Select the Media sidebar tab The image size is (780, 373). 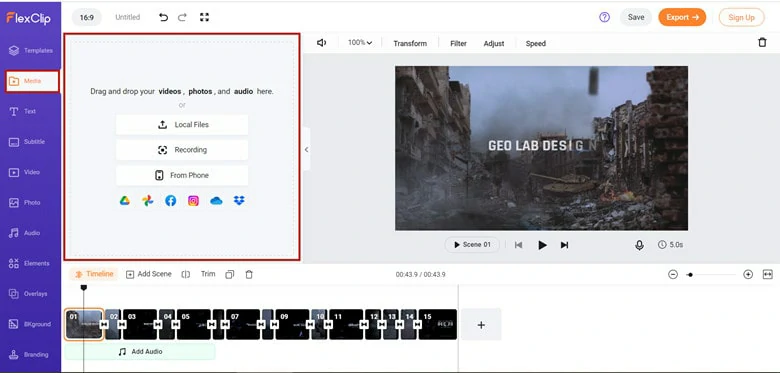pos(32,81)
